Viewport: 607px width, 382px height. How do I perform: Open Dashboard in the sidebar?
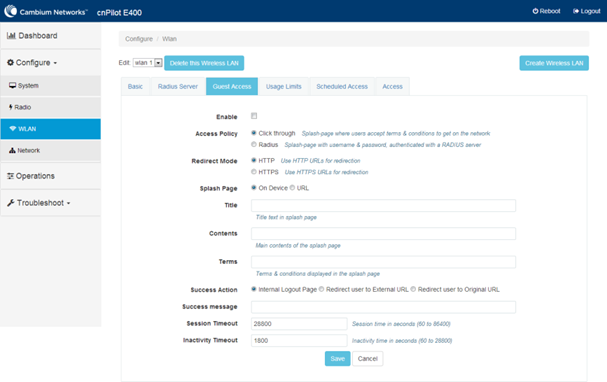point(50,36)
